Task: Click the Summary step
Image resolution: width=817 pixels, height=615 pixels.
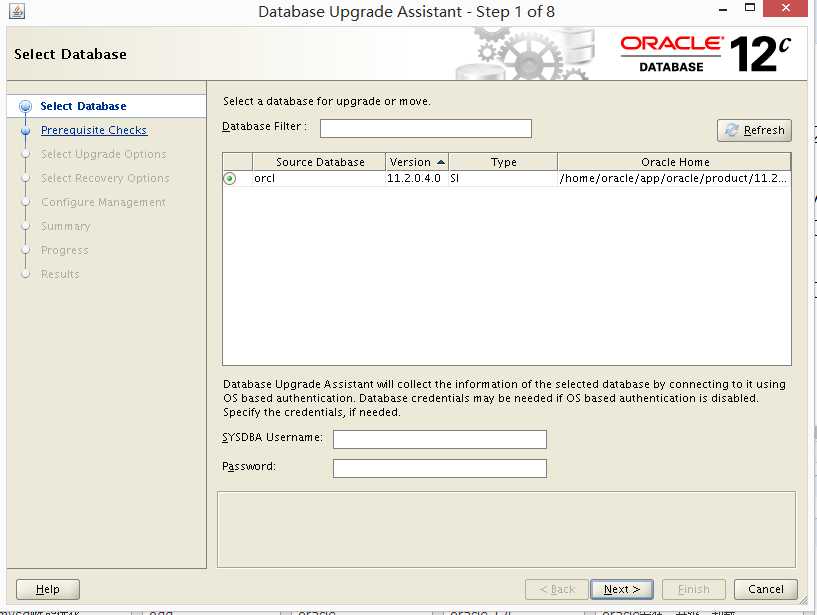Action: point(66,226)
